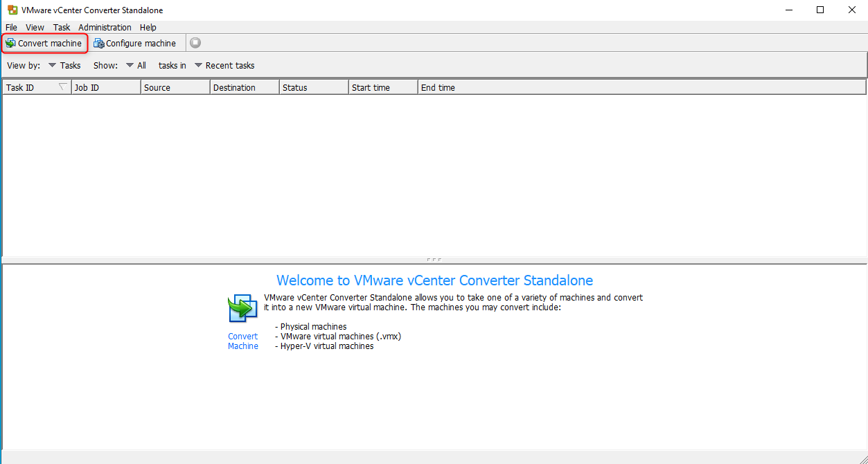Viewport: 868px width, 464px height.
Task: Sort by the Job ID column header
Action: (x=106, y=87)
